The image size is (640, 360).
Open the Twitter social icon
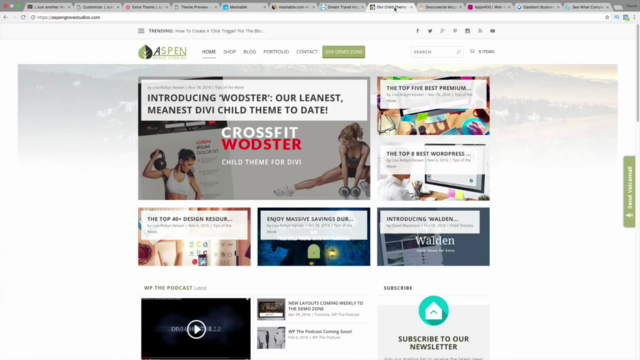[x=430, y=31]
